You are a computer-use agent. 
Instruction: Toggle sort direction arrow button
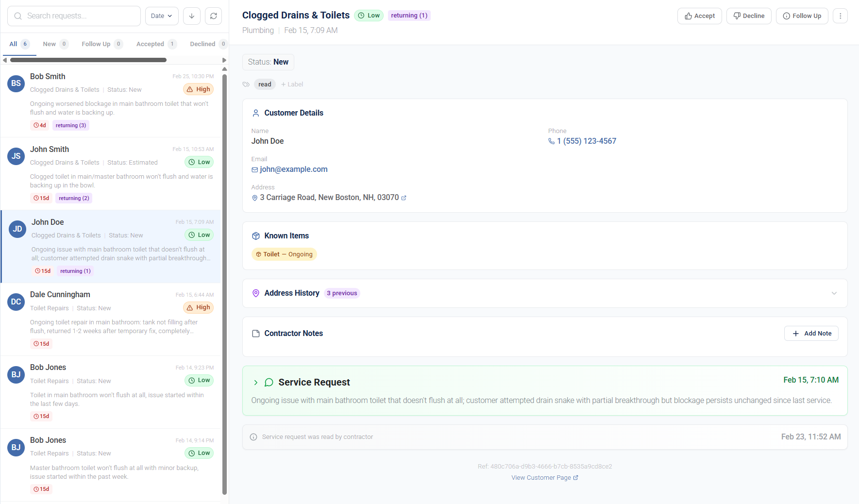pyautogui.click(x=192, y=16)
